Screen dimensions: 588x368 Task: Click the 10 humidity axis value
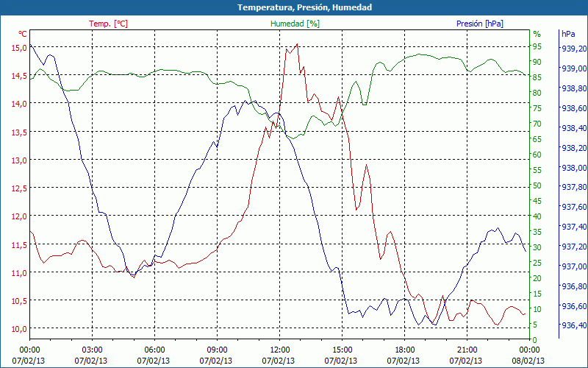537,309
